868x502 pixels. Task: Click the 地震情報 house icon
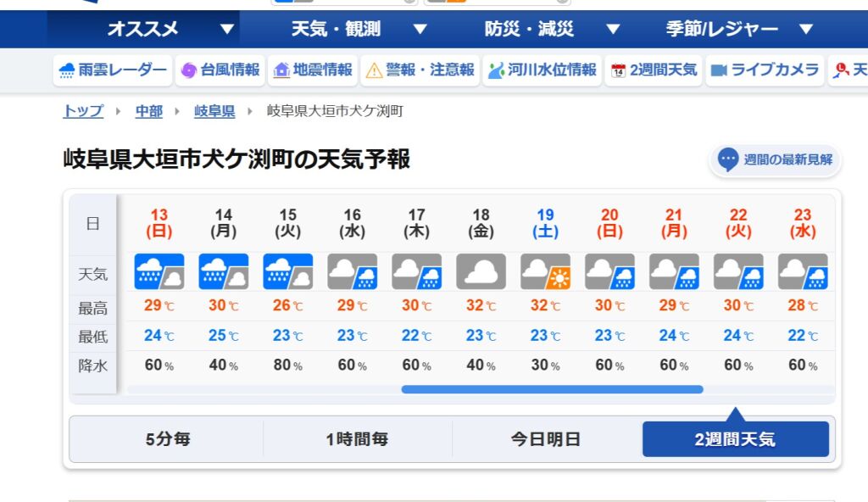click(281, 70)
